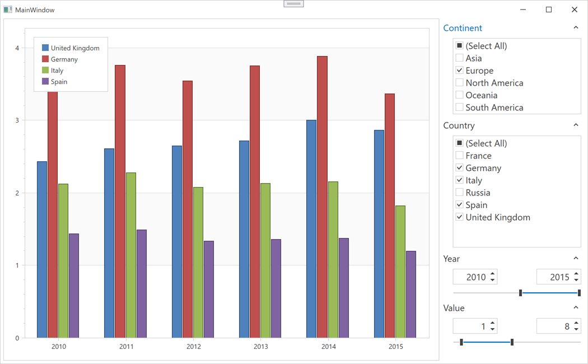Maximize the MainWindow window
The height and width of the screenshot is (364, 588).
pyautogui.click(x=549, y=10)
